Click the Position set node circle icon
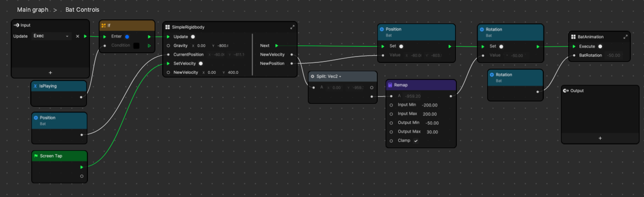The image size is (644, 197). click(382, 29)
